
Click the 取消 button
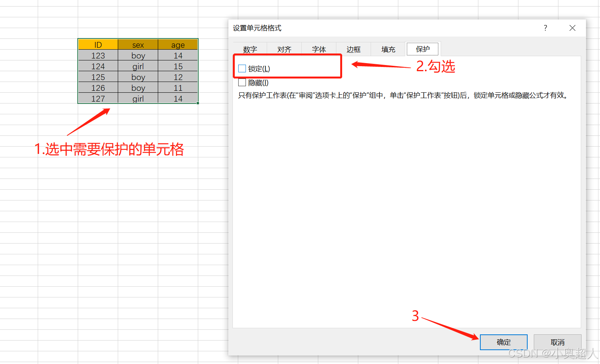coord(557,342)
